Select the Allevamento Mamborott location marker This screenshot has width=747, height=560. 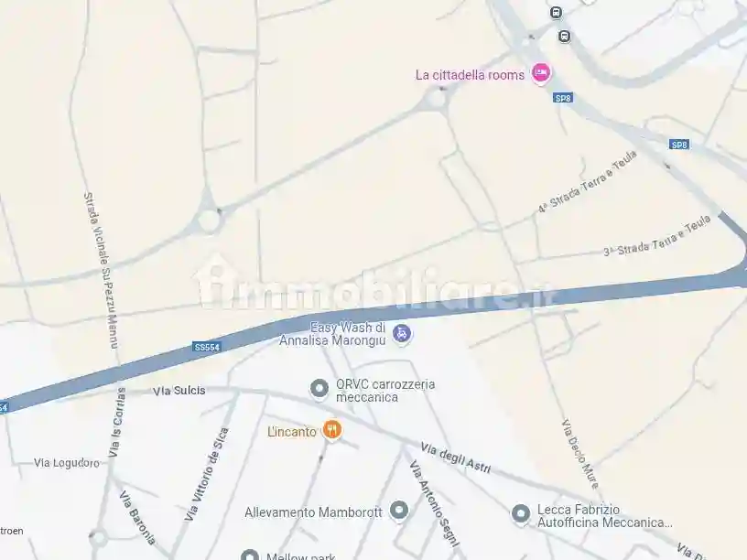click(399, 511)
